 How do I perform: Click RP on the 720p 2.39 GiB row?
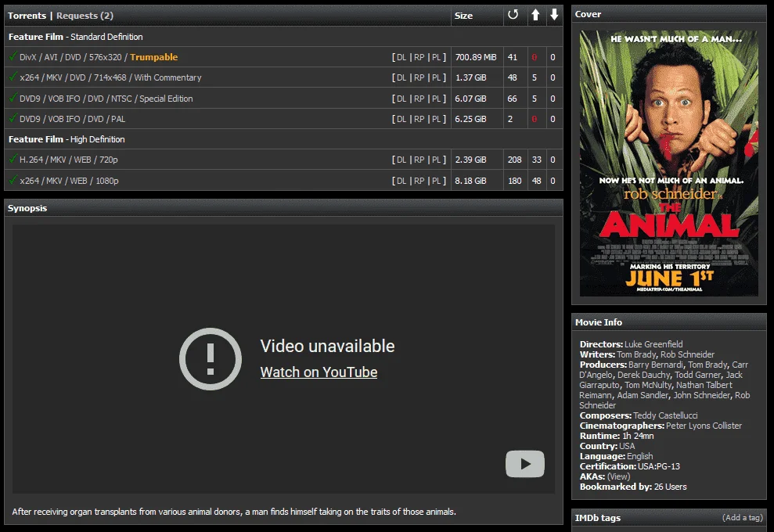click(x=419, y=160)
